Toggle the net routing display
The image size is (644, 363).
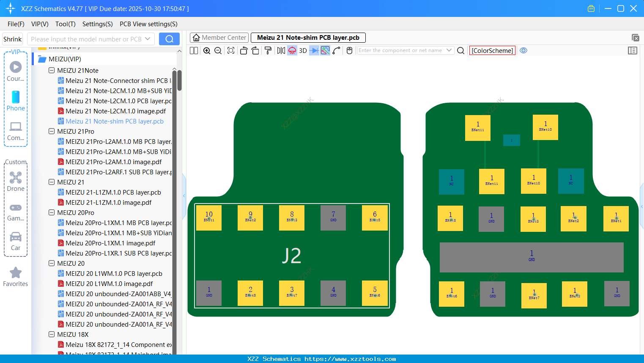click(x=325, y=50)
